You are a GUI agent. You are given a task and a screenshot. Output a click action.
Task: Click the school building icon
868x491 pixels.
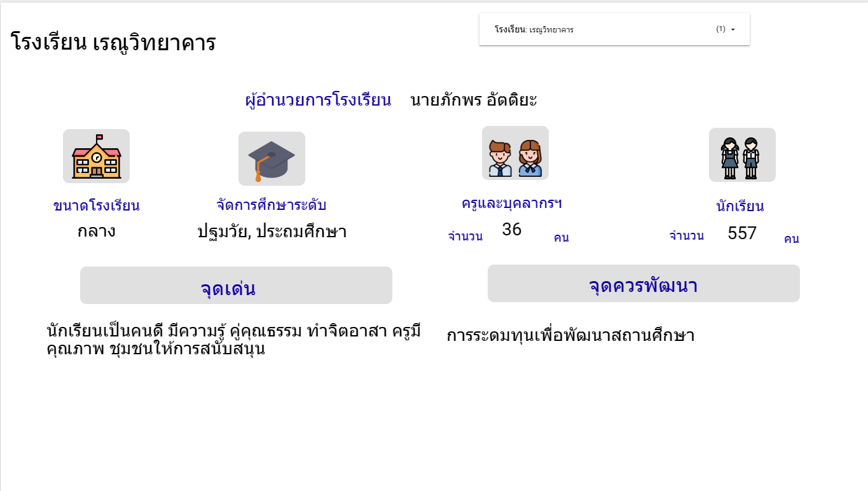point(96,156)
